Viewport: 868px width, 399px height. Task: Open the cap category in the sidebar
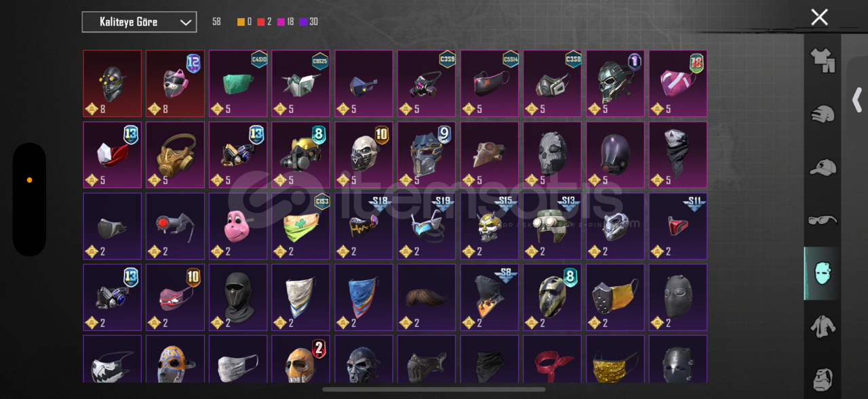[x=822, y=167]
